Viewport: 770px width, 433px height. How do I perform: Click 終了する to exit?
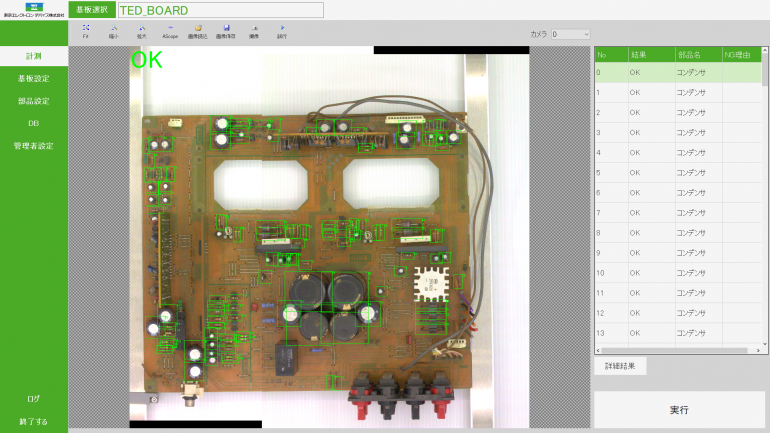[34, 421]
